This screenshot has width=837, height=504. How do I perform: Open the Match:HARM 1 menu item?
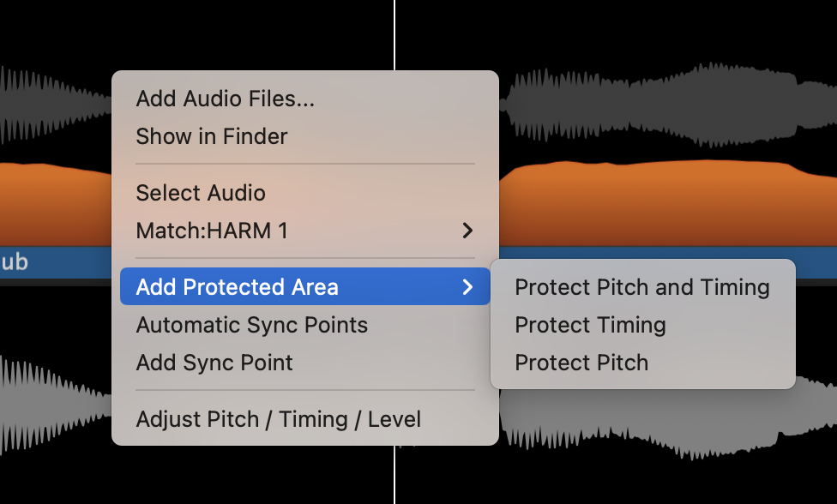click(212, 231)
